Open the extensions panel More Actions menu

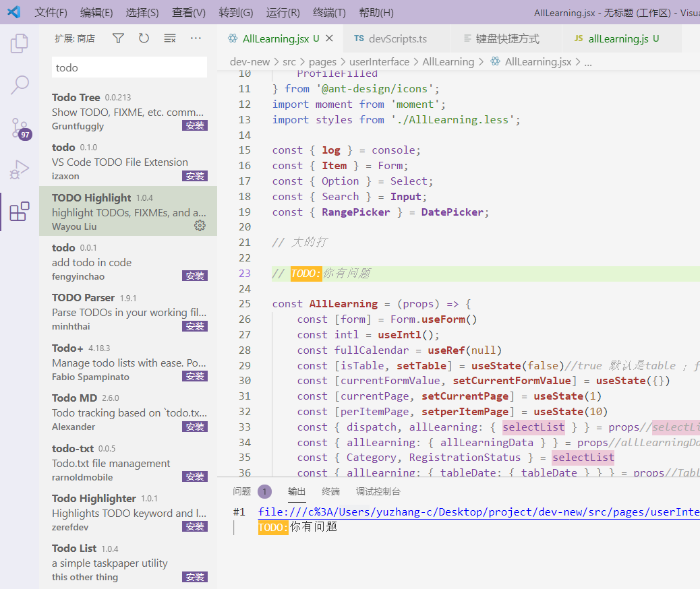coord(196,38)
